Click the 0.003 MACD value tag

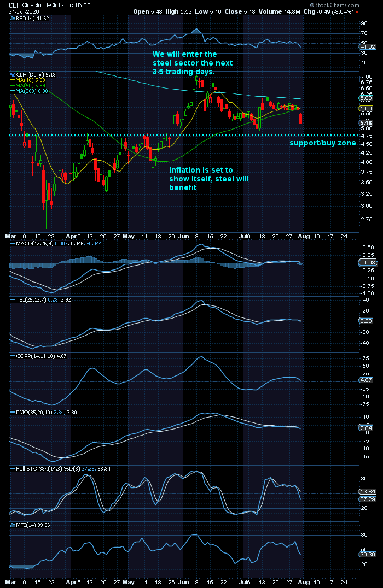(367, 262)
